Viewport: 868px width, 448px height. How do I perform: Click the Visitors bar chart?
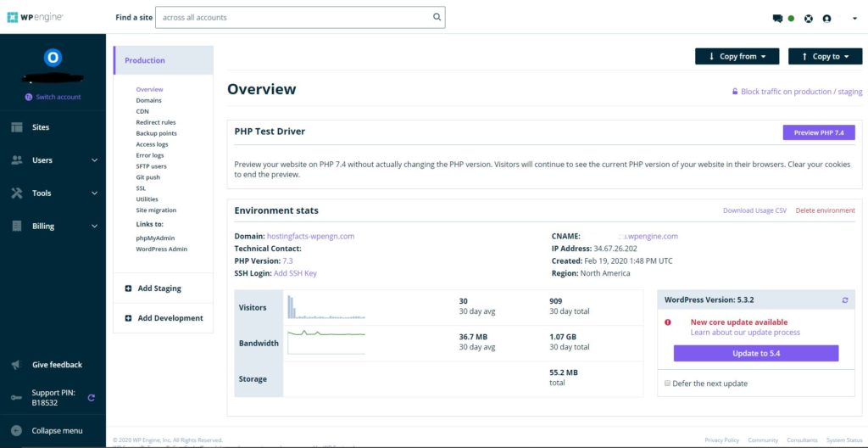pyautogui.click(x=326, y=307)
